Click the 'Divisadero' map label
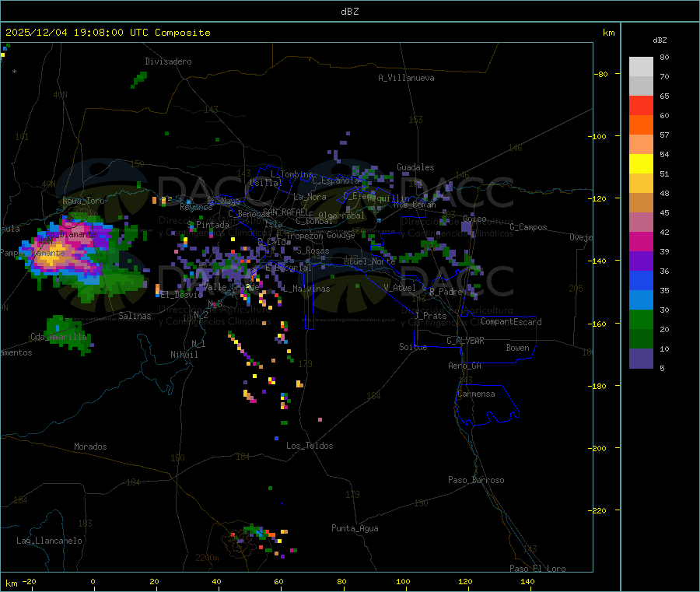 tap(168, 61)
